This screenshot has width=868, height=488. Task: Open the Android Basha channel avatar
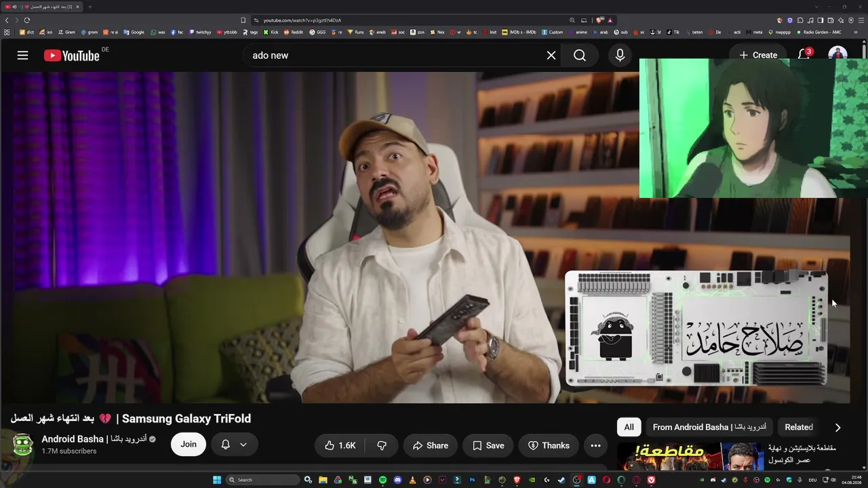point(23,445)
